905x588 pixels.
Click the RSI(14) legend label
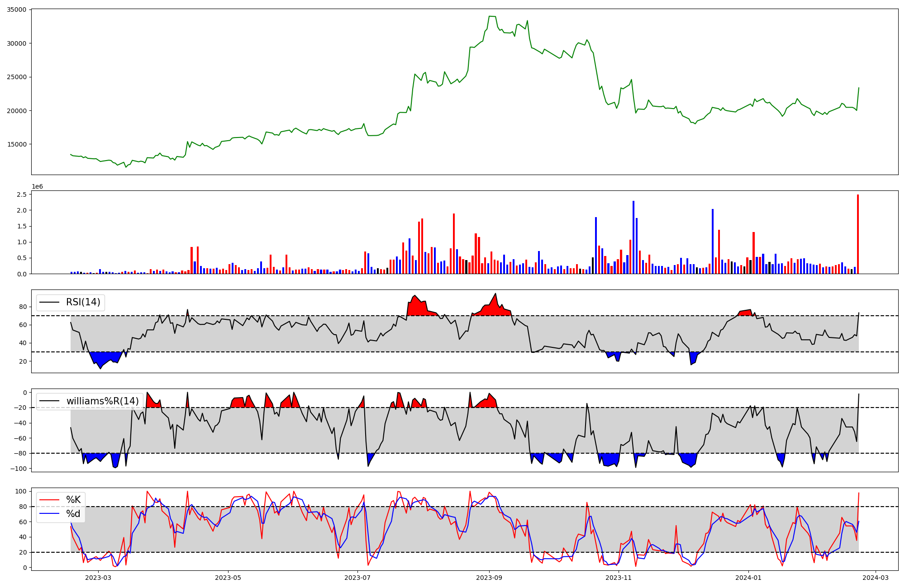coord(83,302)
